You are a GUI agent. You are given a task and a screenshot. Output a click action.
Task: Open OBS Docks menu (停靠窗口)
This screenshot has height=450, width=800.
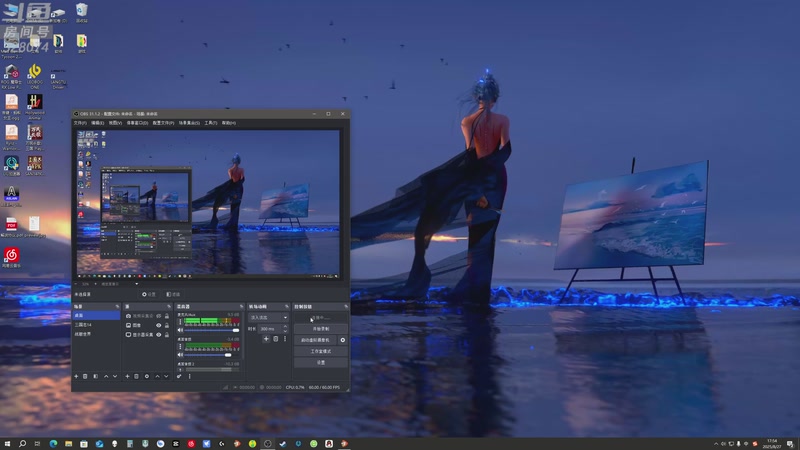click(137, 123)
